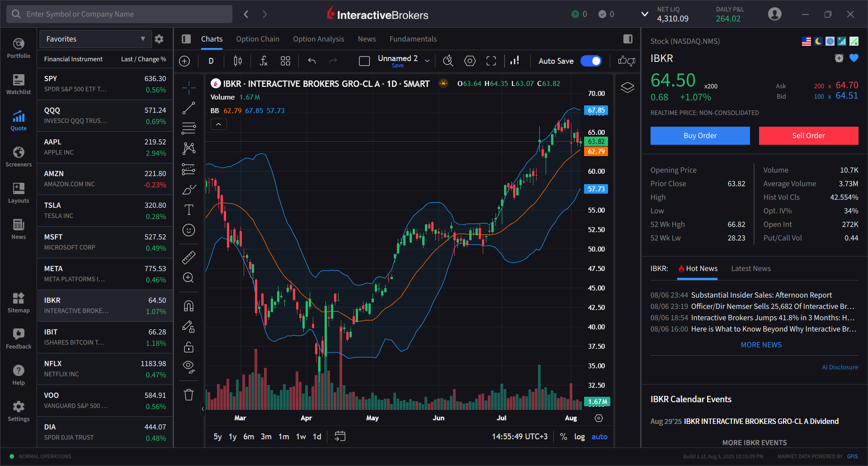Screen dimensions: 868x466
Task: Open the Screeners sidebar section
Action: coord(19,157)
